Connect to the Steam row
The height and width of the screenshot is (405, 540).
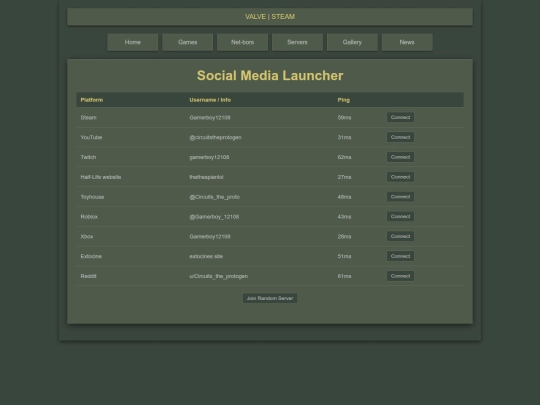point(401,117)
